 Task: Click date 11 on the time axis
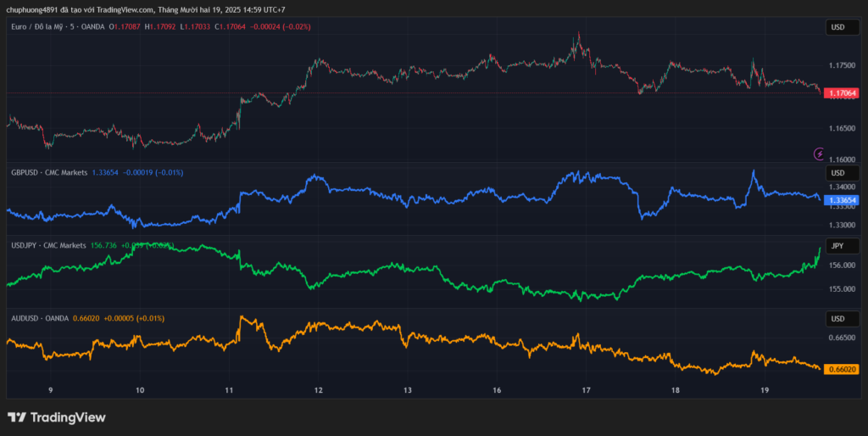pos(229,390)
